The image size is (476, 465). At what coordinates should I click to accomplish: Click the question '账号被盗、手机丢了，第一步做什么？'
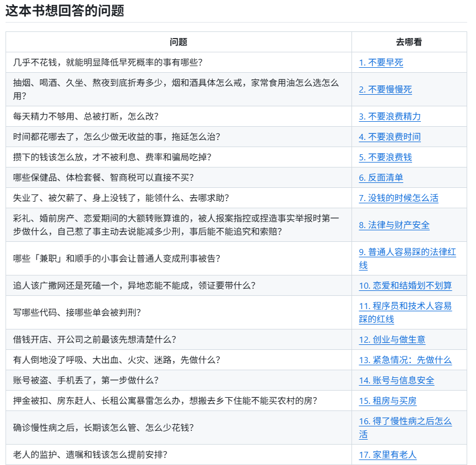[x=85, y=380]
